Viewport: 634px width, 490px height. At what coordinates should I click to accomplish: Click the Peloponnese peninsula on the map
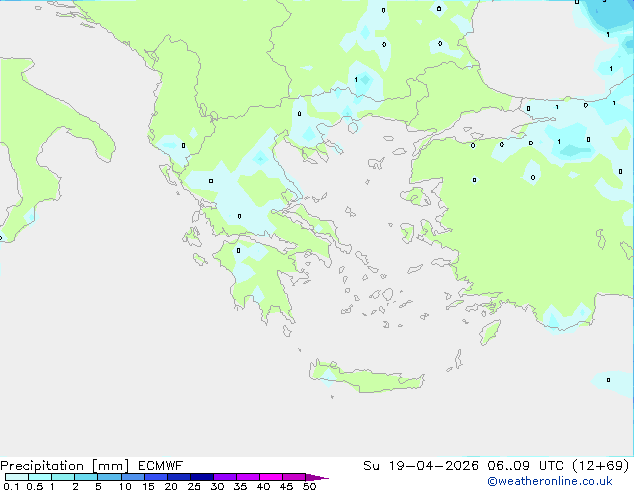click(259, 279)
